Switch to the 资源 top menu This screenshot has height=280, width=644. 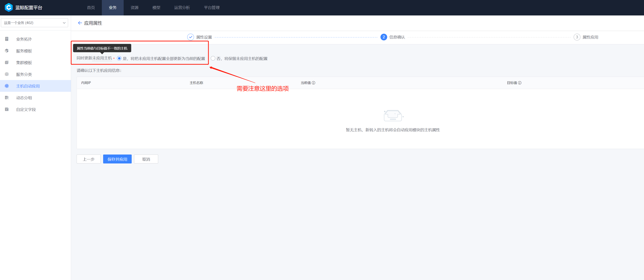click(134, 7)
